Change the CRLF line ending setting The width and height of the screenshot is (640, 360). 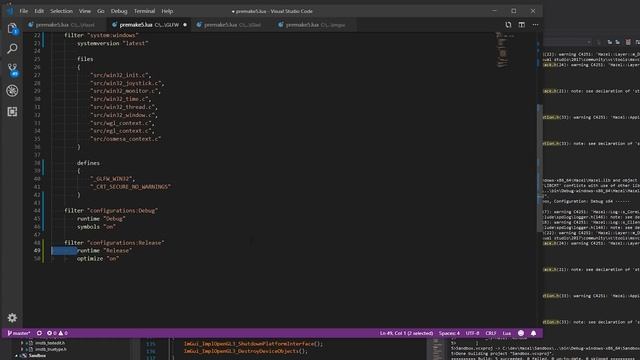click(x=491, y=333)
